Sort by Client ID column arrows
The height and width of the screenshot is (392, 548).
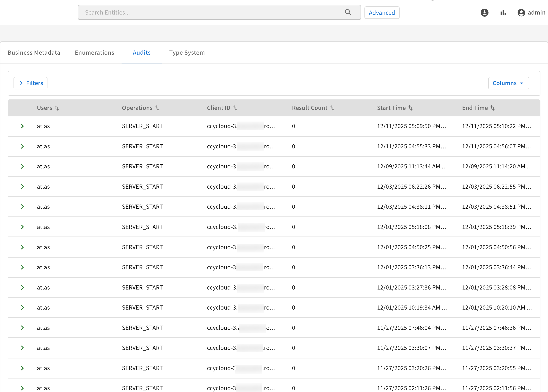click(235, 108)
